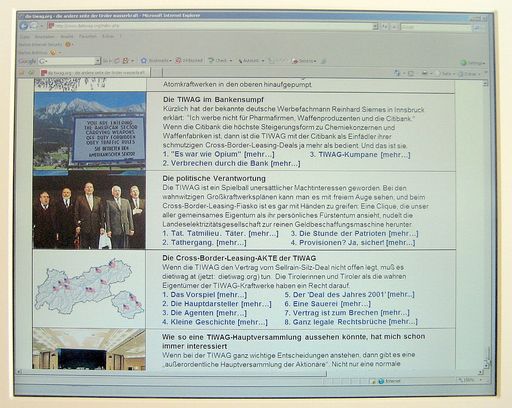
Task: Click the assembly hall photo
Action: pos(89,349)
